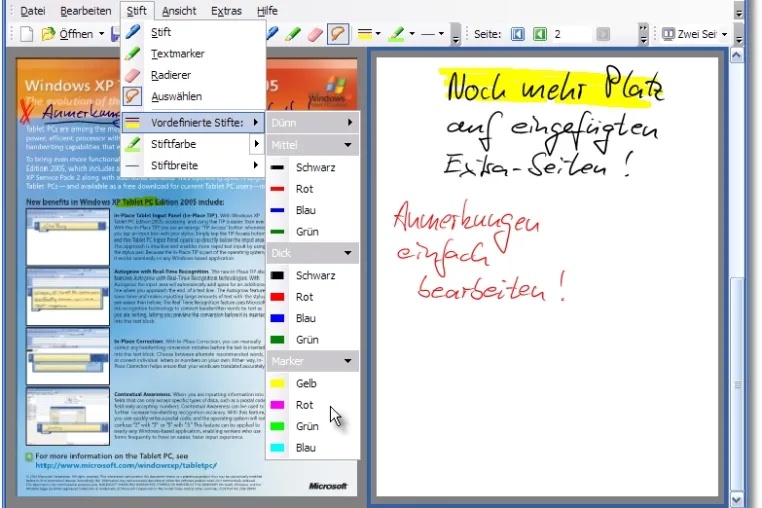Click the menu bar overflow arrow
Image resolution: width=762 pixels, height=508 pixels.
tap(739, 13)
